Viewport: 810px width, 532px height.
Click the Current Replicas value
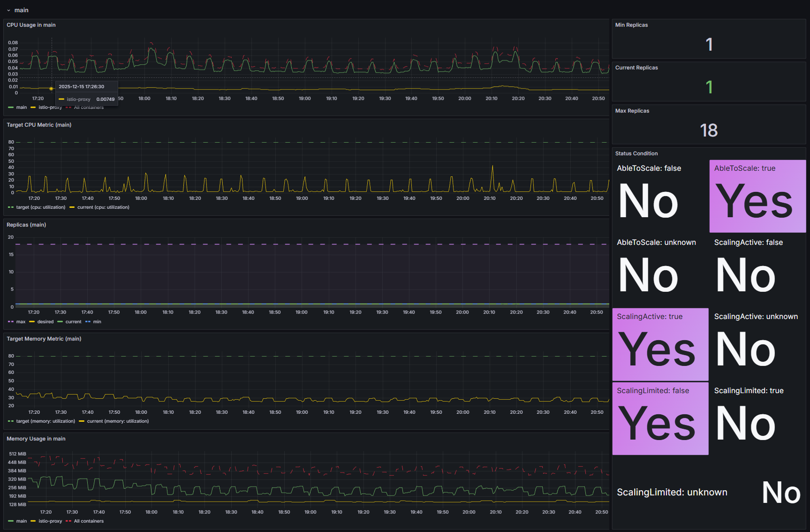709,87
